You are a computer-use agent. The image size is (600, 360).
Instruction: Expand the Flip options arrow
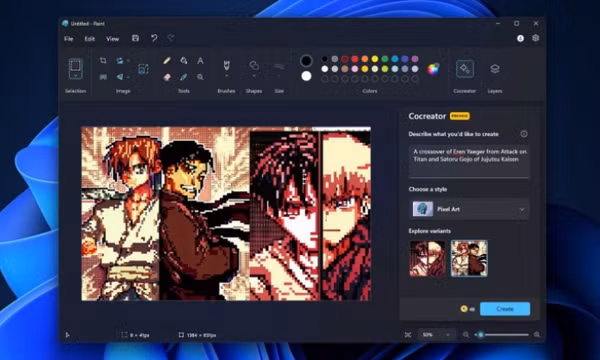click(128, 77)
